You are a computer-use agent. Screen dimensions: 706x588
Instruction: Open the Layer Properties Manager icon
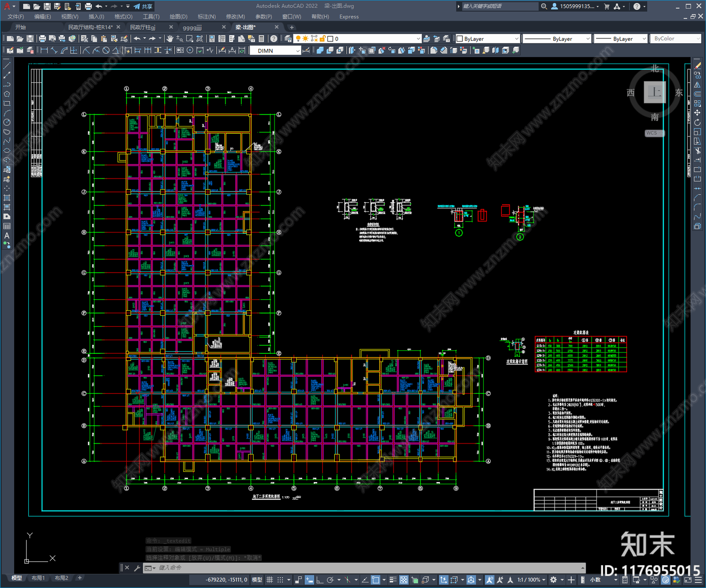pyautogui.click(x=288, y=39)
